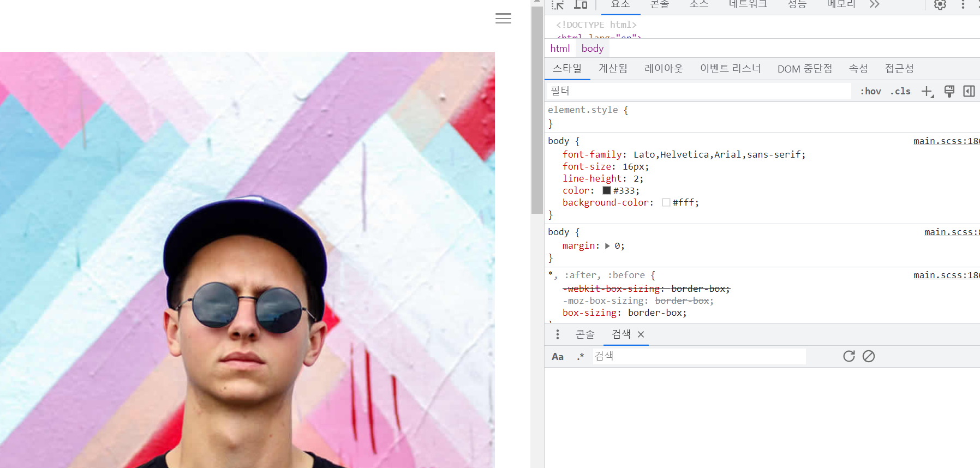Open the 이벤트 리스너 pane tab
980x468 pixels.
coord(731,69)
